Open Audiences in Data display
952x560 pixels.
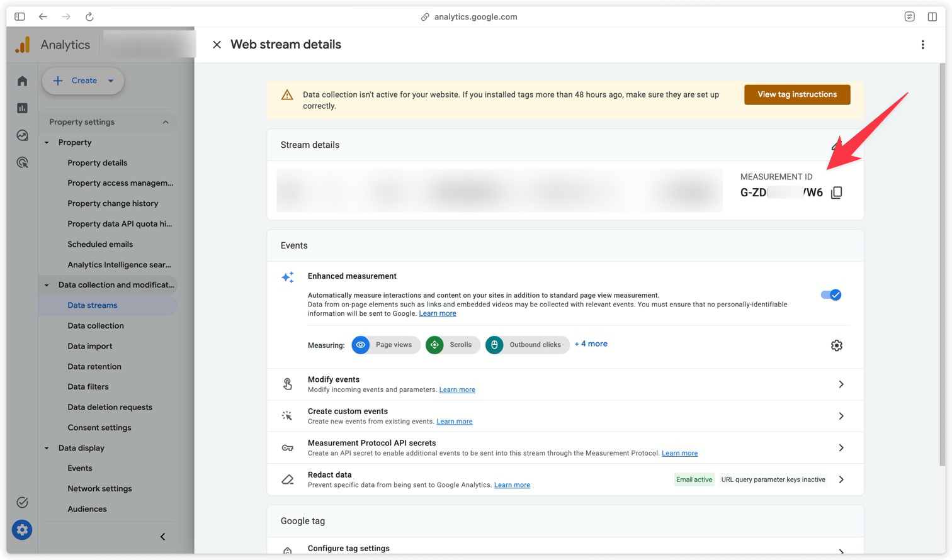pyautogui.click(x=87, y=509)
